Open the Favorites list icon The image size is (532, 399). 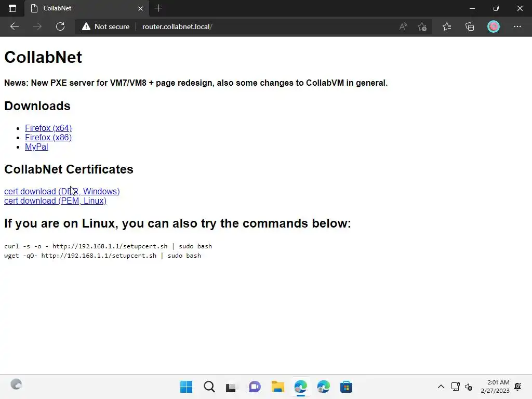(x=447, y=26)
